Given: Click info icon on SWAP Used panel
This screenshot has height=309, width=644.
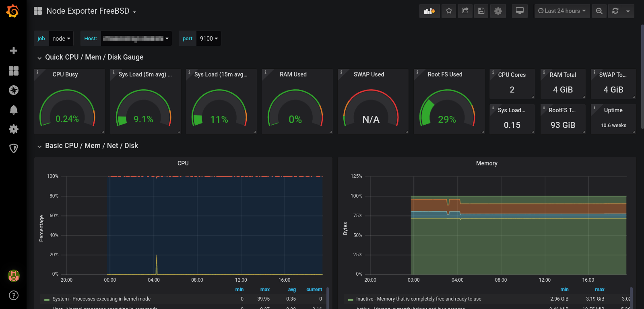Looking at the screenshot, I should pyautogui.click(x=341, y=72).
